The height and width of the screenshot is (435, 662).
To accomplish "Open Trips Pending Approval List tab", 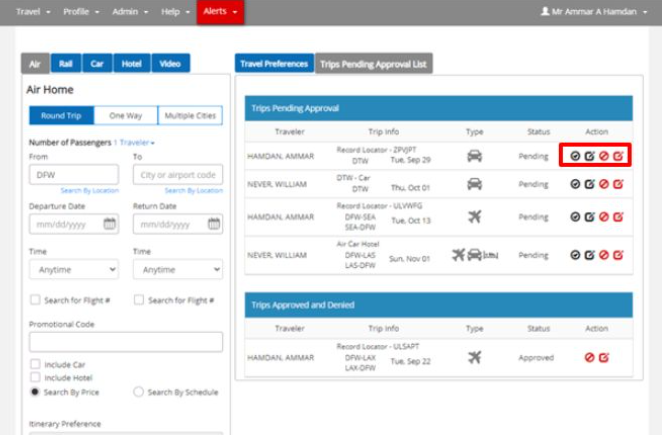I will tap(374, 64).
